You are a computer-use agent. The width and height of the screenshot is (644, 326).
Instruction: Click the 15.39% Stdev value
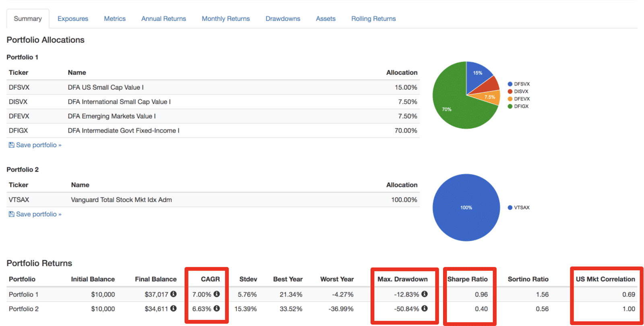pos(246,309)
